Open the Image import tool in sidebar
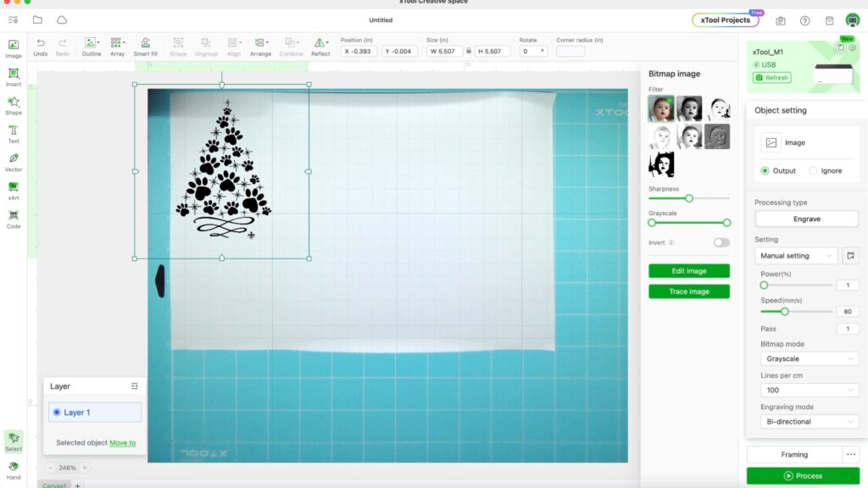The width and height of the screenshot is (868, 488). coord(14,48)
